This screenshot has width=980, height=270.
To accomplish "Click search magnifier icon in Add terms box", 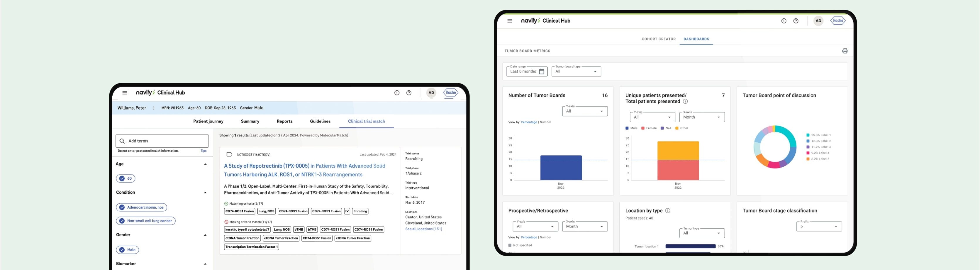I will click(122, 141).
